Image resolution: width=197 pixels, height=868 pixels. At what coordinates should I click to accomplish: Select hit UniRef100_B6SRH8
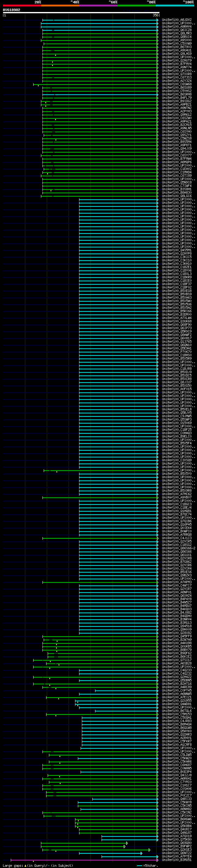click(177, 94)
